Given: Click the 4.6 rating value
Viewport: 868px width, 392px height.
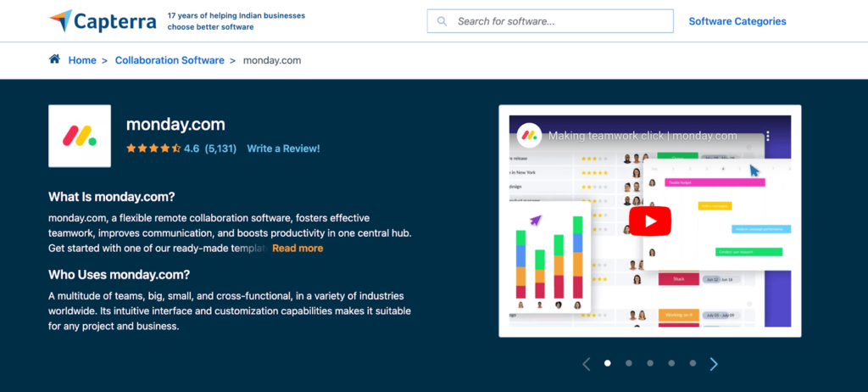Looking at the screenshot, I should [192, 148].
